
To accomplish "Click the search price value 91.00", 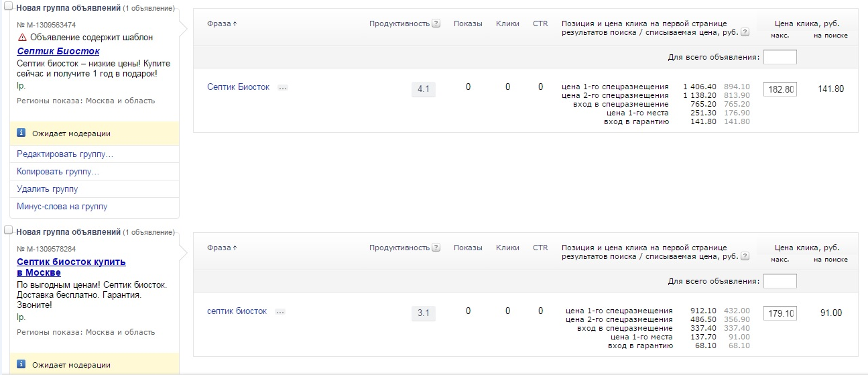I will click(x=831, y=313).
